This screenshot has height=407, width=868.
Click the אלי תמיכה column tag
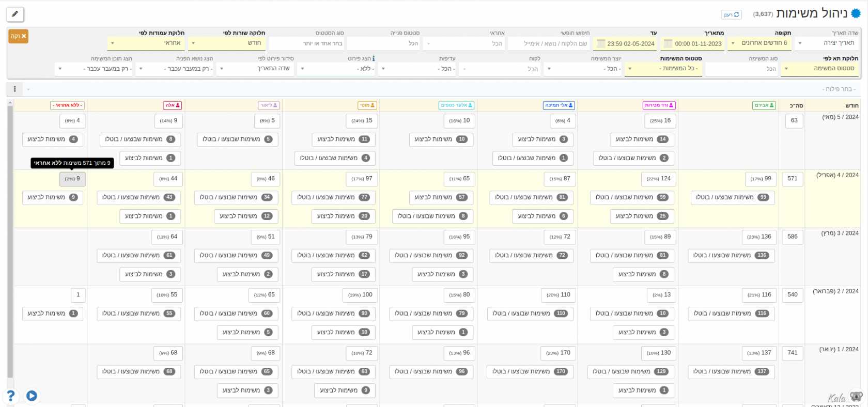(559, 105)
